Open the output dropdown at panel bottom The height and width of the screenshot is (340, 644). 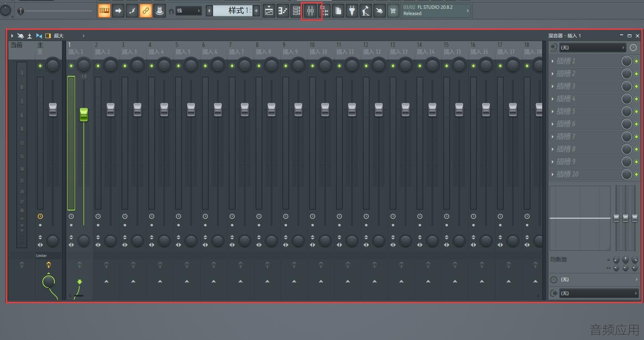coord(599,293)
